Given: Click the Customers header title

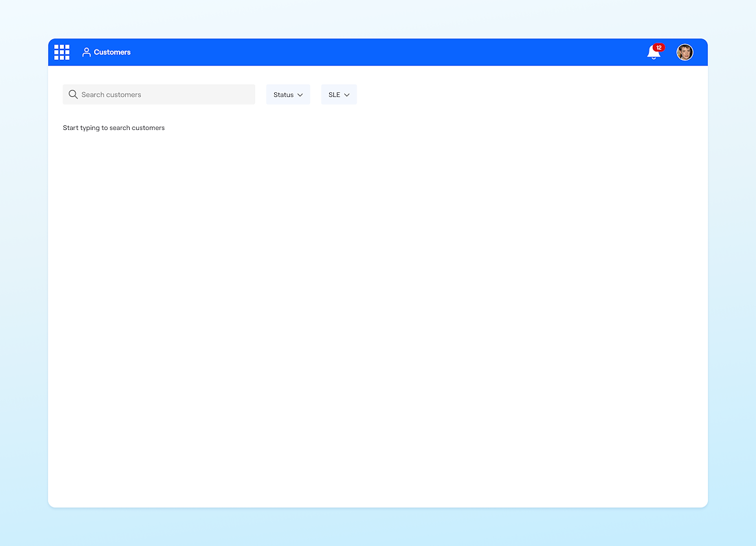Looking at the screenshot, I should 112,52.
